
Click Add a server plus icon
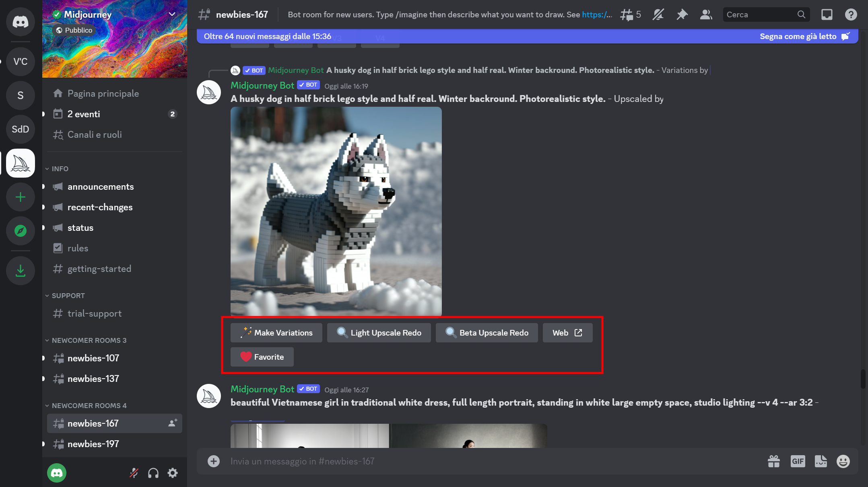click(x=20, y=197)
